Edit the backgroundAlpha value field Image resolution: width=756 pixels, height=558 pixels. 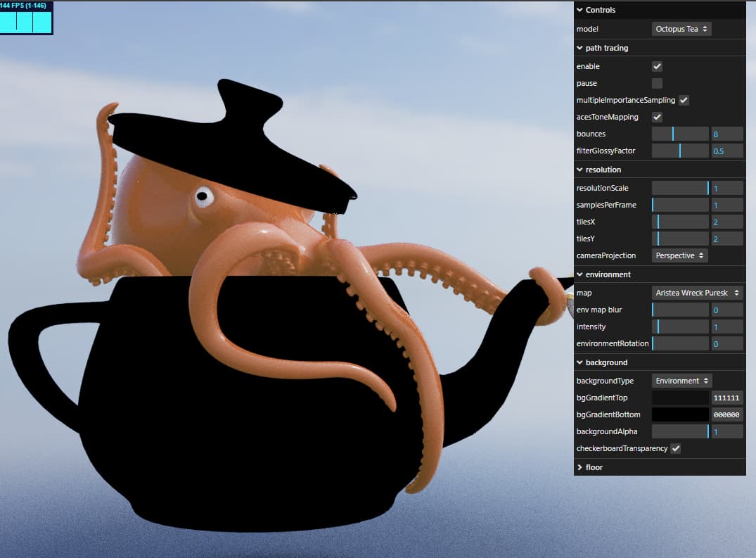[727, 431]
